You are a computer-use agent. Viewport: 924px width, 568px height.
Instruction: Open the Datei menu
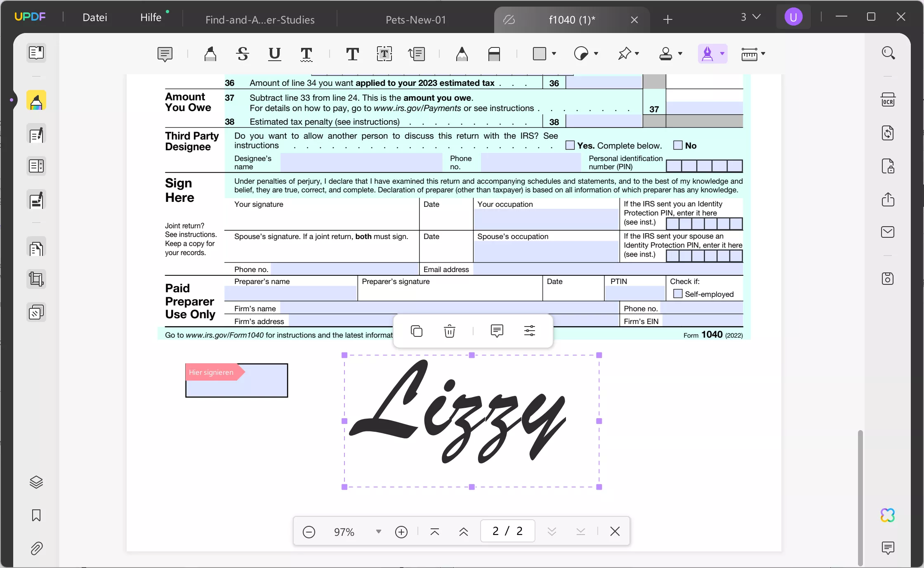click(x=94, y=17)
